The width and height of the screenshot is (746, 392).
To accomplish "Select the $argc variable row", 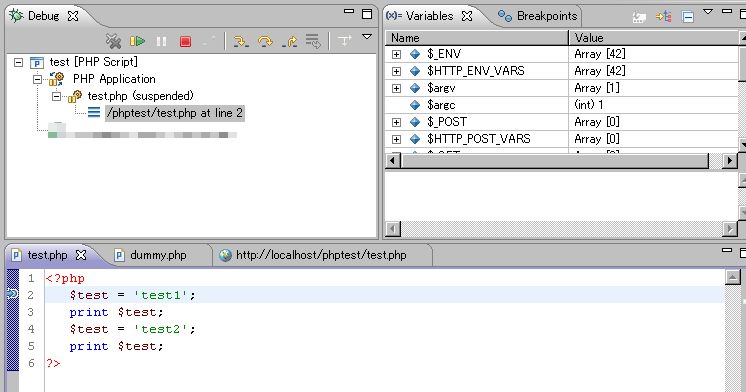I will tap(561, 105).
